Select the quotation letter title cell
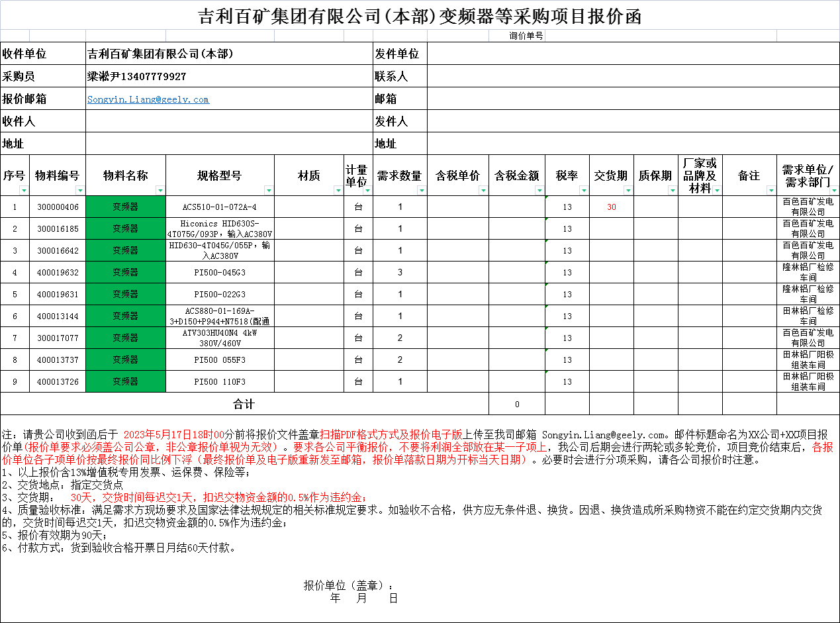The height and width of the screenshot is (623, 840). (420, 15)
